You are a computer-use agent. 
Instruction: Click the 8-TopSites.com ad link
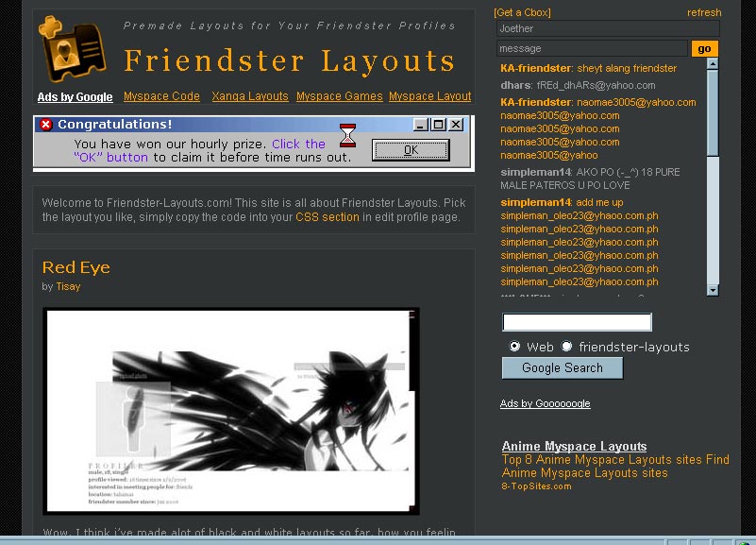pos(536,486)
